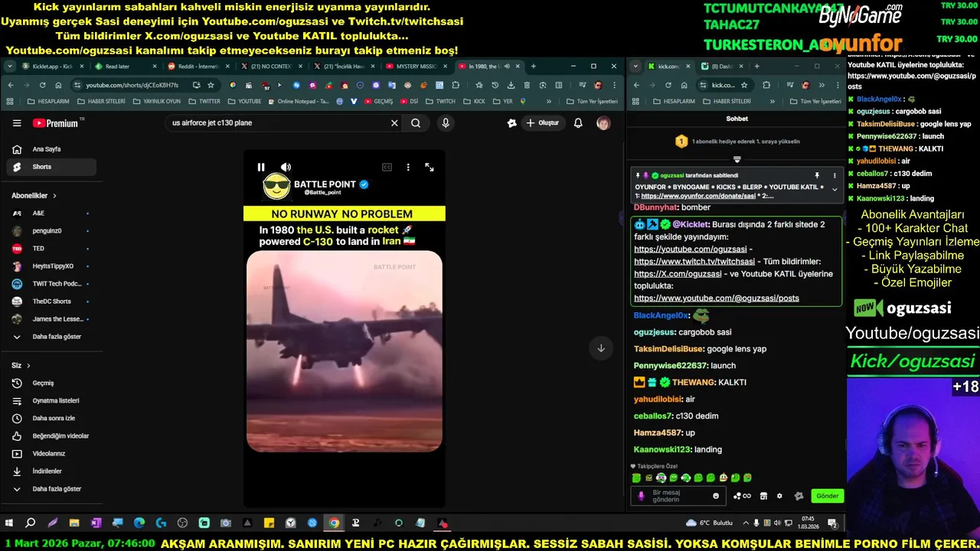Switch the Shorts player to fullscreen

click(x=429, y=167)
